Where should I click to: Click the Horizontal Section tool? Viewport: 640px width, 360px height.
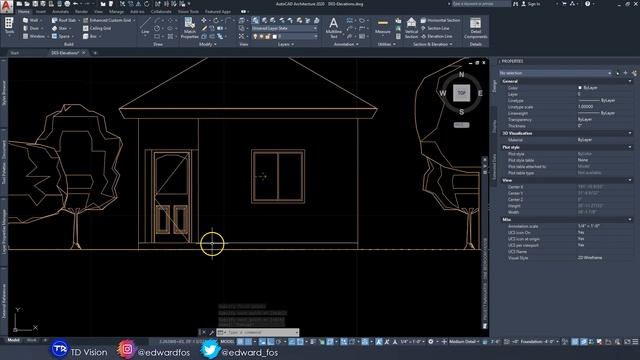point(440,20)
